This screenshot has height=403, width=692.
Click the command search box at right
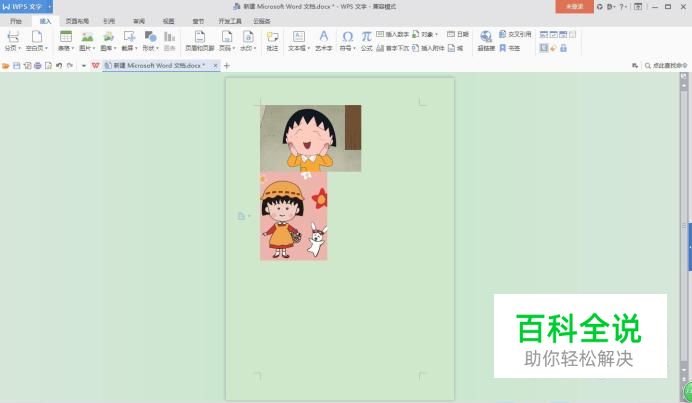(x=666, y=66)
